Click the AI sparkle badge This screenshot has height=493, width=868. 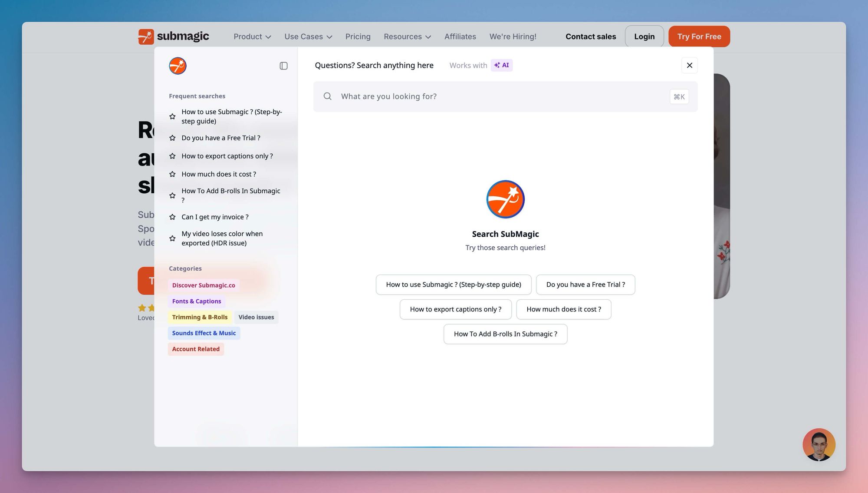pyautogui.click(x=502, y=65)
